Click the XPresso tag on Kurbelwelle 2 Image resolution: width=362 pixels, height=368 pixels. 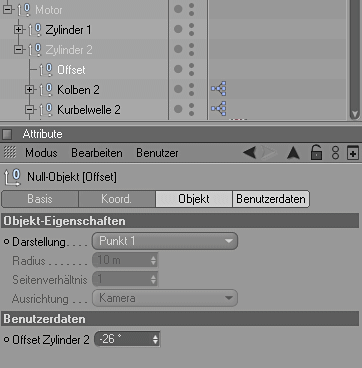(x=219, y=109)
